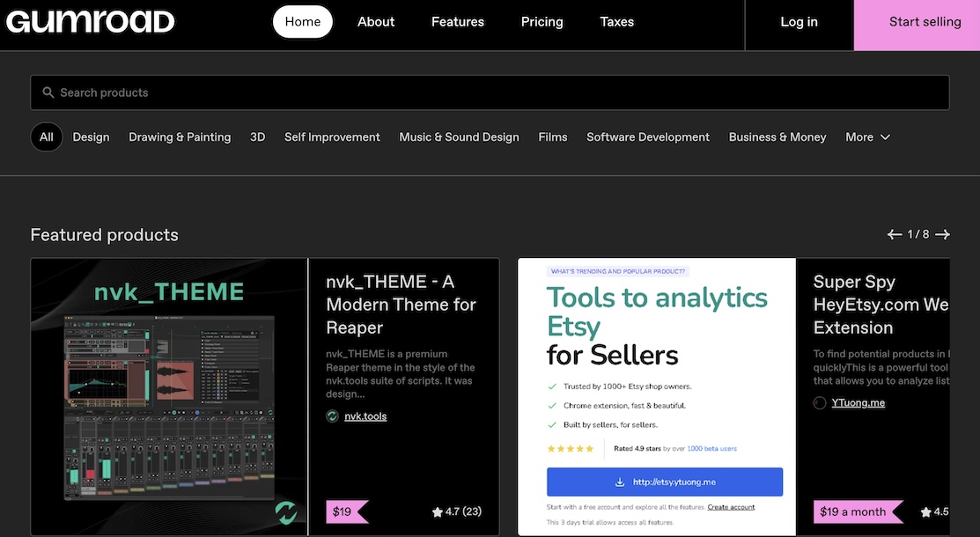Open nvk_THEME - A Modern Theme for Reaper title
Screen dimensions: 980x537
(401, 305)
